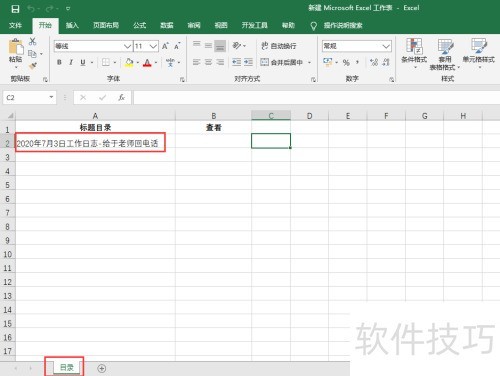Click the accounting currency format icon

328,62
